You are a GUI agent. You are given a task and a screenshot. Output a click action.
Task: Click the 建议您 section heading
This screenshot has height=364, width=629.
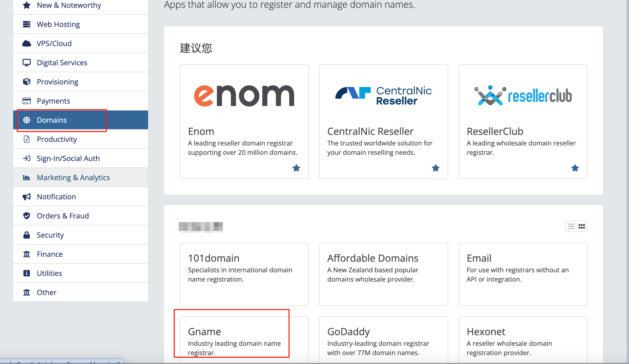pos(196,48)
